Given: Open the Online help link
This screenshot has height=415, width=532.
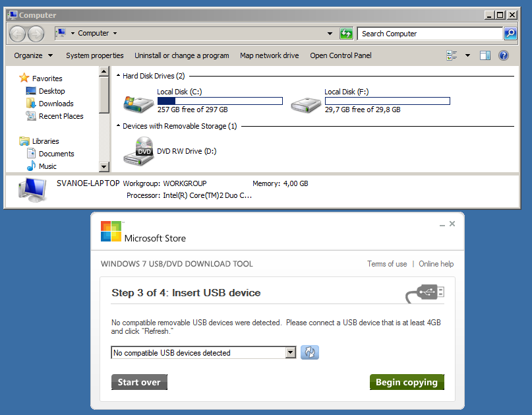Looking at the screenshot, I should tap(436, 264).
